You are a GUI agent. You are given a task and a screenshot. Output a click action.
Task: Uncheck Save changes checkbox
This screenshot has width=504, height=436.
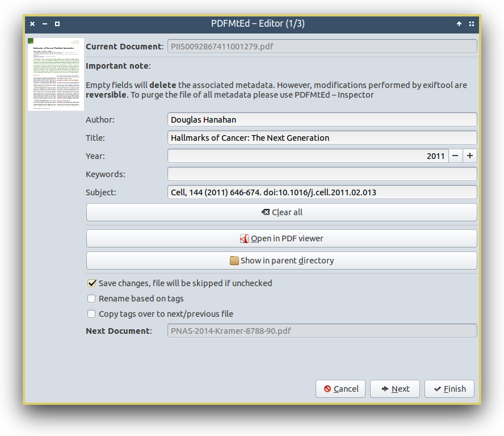point(91,283)
